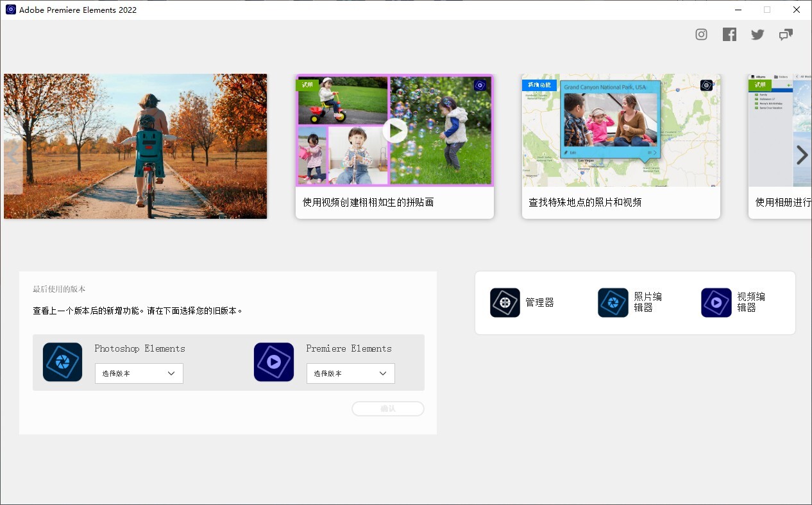Launch the 管理器 Organizer icon
Viewport: 812px width, 505px height.
pos(505,303)
